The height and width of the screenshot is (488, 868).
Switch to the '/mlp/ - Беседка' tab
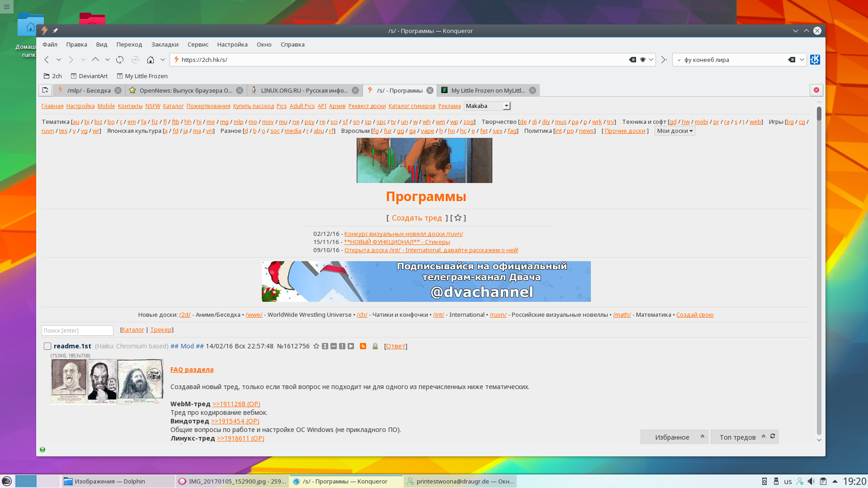click(89, 90)
